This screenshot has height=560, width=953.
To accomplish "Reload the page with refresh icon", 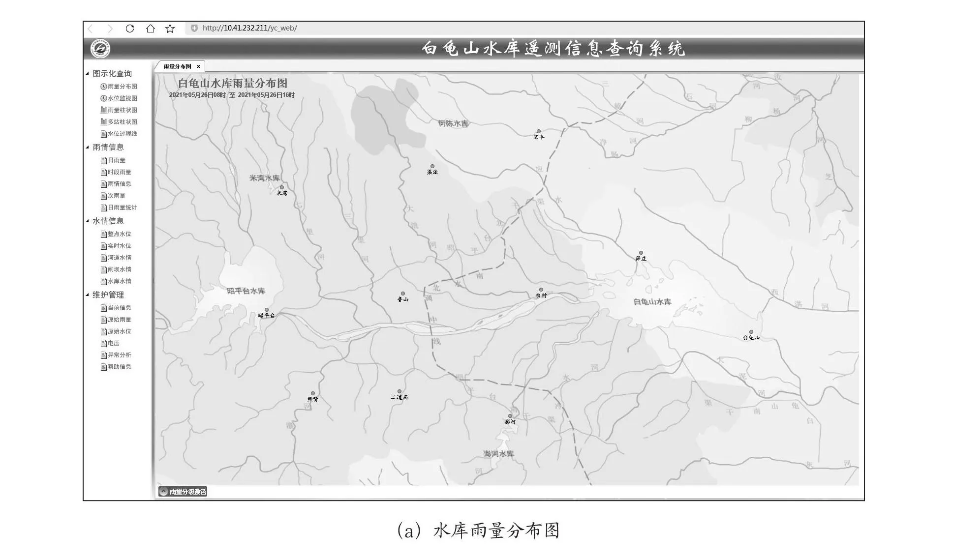I will 130,29.
